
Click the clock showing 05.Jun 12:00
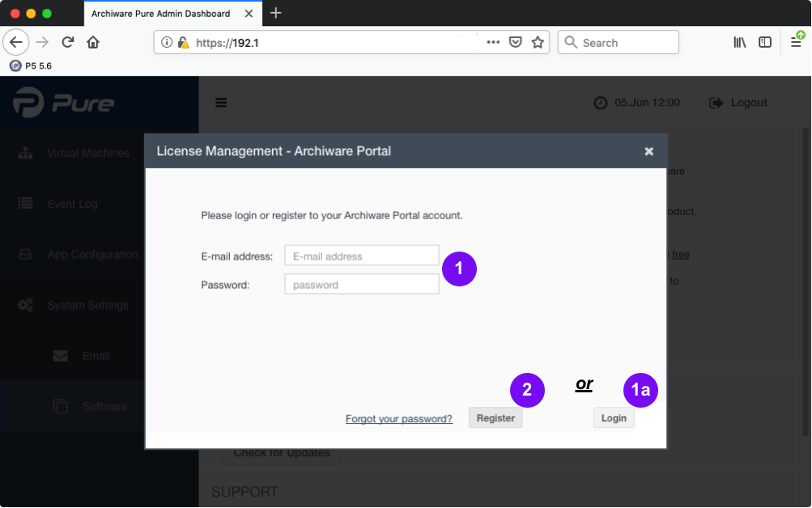point(637,103)
